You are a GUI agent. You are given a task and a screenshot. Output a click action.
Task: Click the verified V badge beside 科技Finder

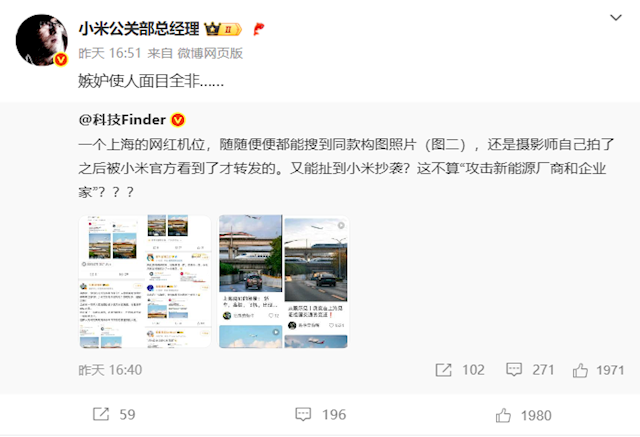click(178, 120)
